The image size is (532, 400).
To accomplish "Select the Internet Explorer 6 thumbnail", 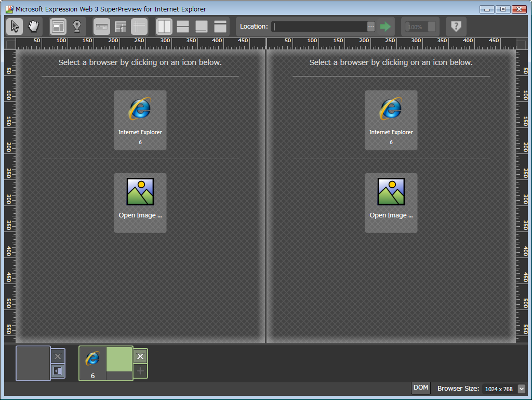I will 92,363.
